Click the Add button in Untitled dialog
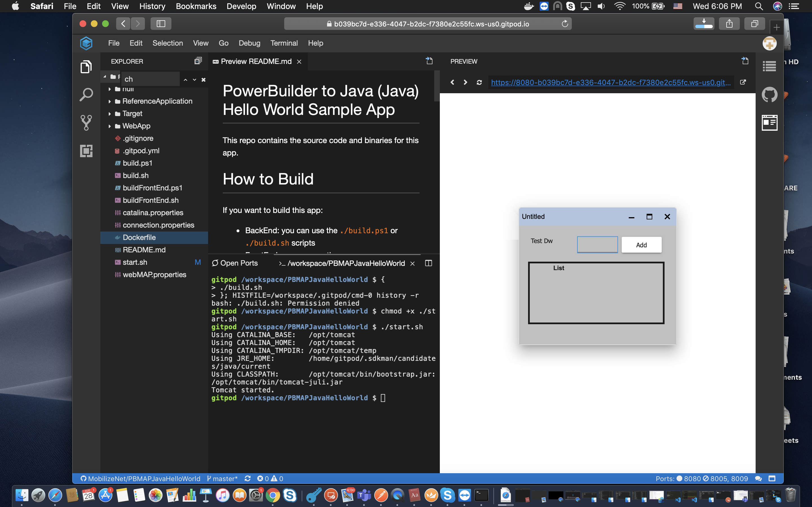 641,245
